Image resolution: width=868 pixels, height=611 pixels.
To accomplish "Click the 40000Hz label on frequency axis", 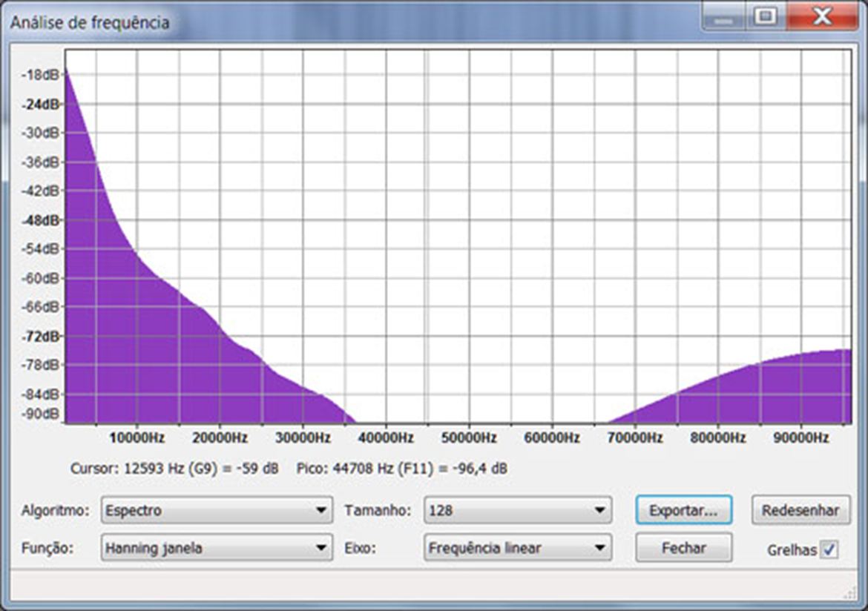I will tap(387, 438).
